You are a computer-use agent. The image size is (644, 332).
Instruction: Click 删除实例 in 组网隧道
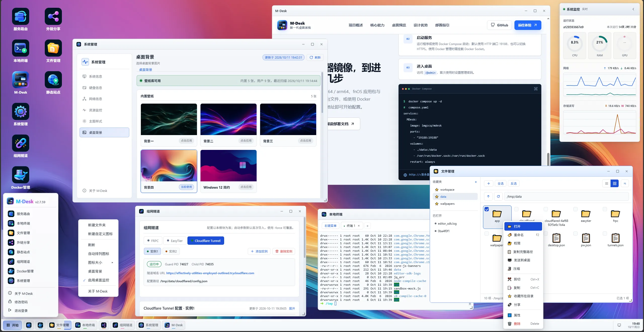click(284, 251)
